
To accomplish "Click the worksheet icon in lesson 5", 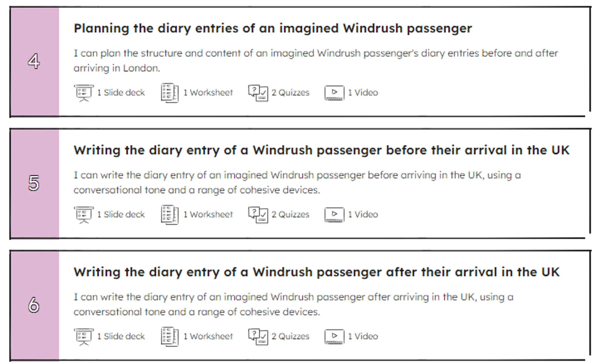I will pos(169,215).
